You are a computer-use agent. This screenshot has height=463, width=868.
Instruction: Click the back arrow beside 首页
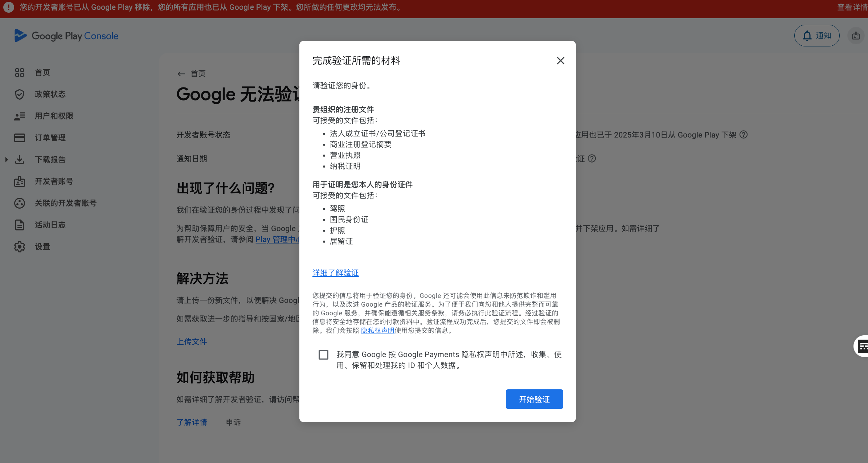pyautogui.click(x=181, y=74)
